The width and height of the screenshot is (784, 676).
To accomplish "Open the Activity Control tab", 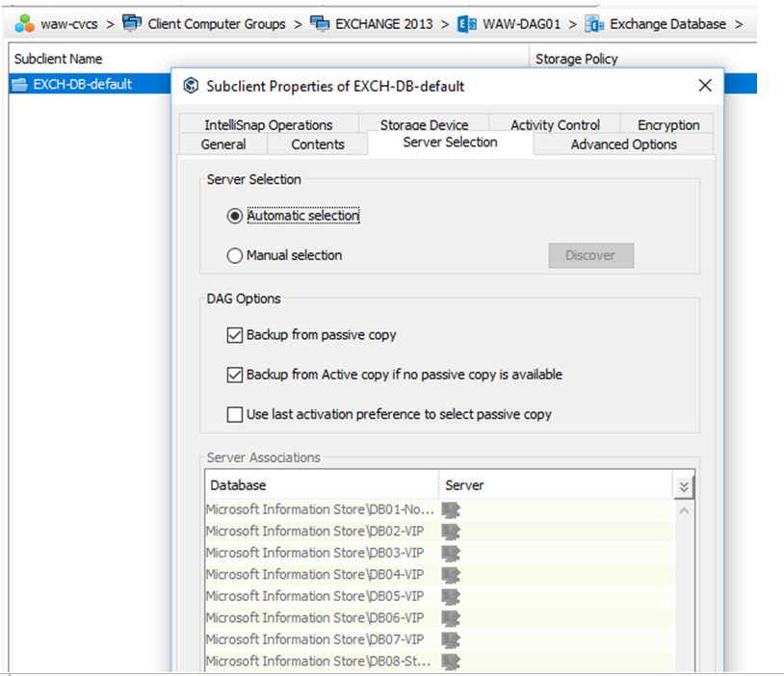I will (555, 124).
